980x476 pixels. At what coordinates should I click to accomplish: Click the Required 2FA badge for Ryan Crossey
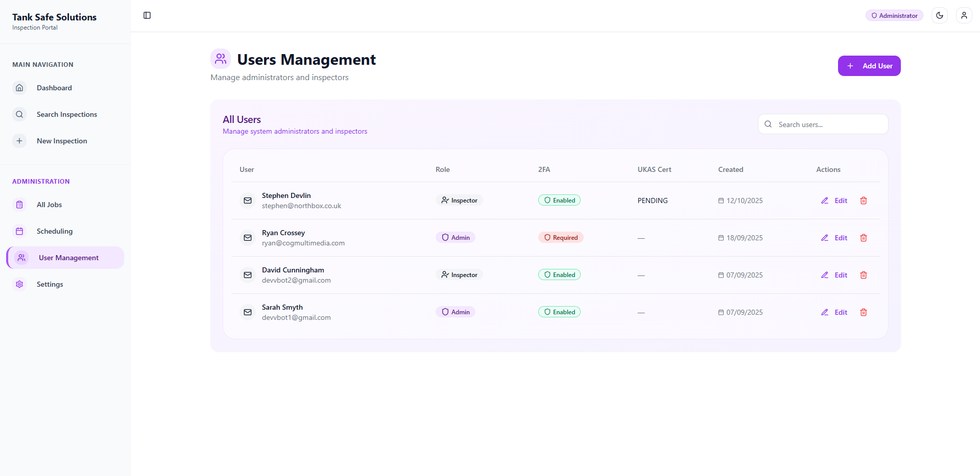[560, 237]
